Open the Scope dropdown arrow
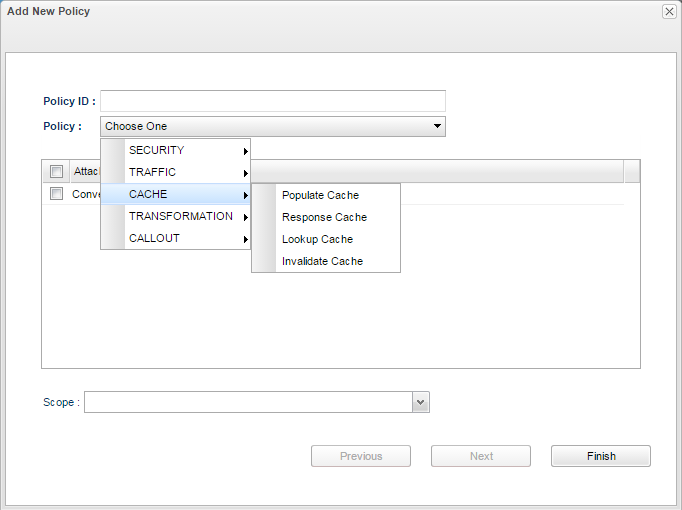The image size is (682, 510). coord(421,402)
